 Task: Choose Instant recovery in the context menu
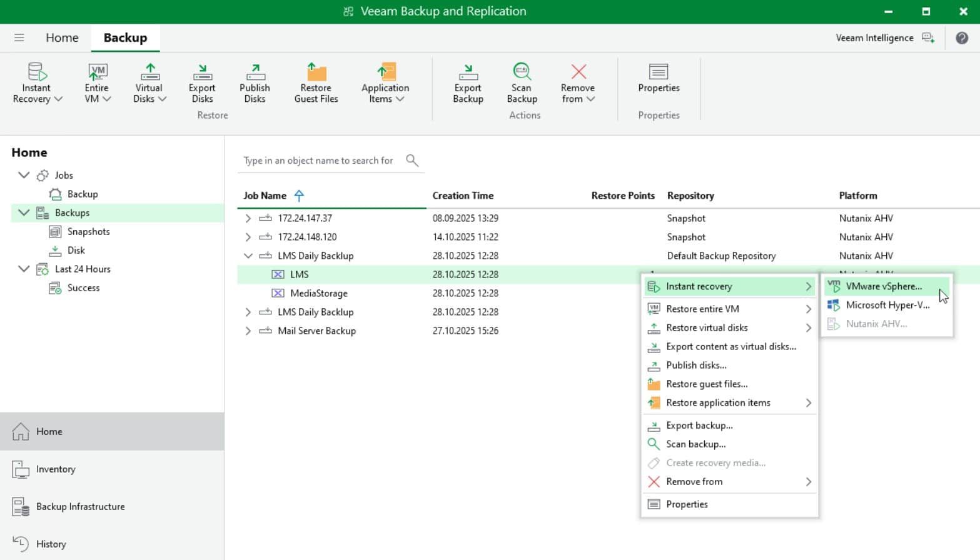point(730,286)
